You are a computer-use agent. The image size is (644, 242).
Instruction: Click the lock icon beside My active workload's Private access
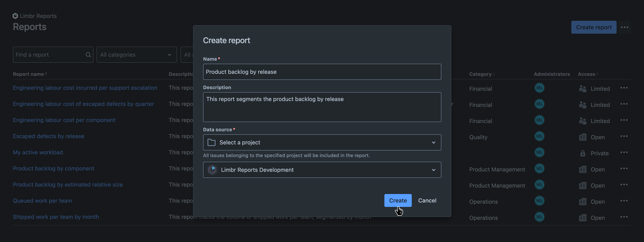coord(583,153)
